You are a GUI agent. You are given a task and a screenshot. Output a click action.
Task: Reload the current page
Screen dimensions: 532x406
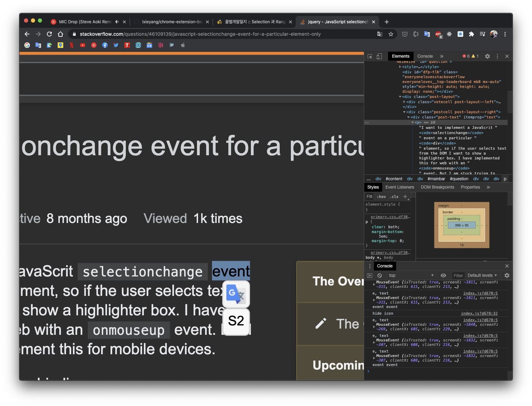(49, 34)
